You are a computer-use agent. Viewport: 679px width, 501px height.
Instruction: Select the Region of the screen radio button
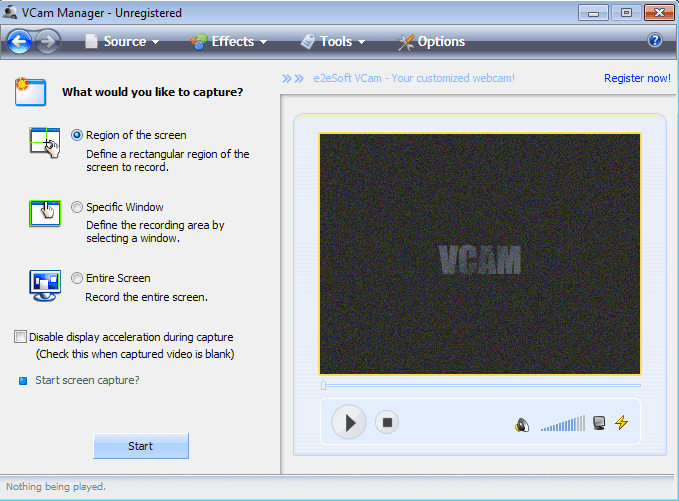pyautogui.click(x=77, y=135)
